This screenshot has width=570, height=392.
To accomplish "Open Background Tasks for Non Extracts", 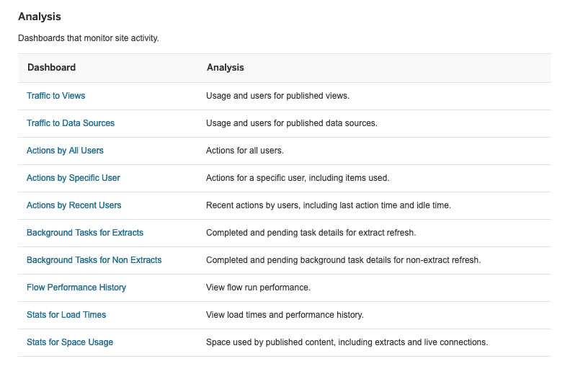I will pos(94,260).
